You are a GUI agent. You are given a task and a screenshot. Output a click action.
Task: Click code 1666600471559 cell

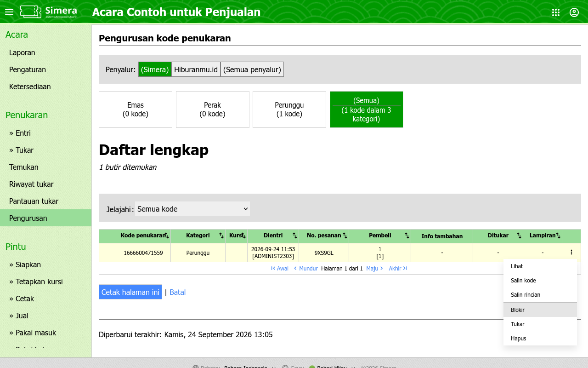pyautogui.click(x=143, y=253)
